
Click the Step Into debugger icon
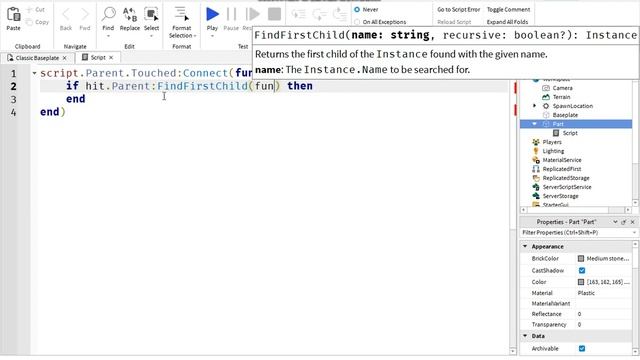tap(298, 14)
